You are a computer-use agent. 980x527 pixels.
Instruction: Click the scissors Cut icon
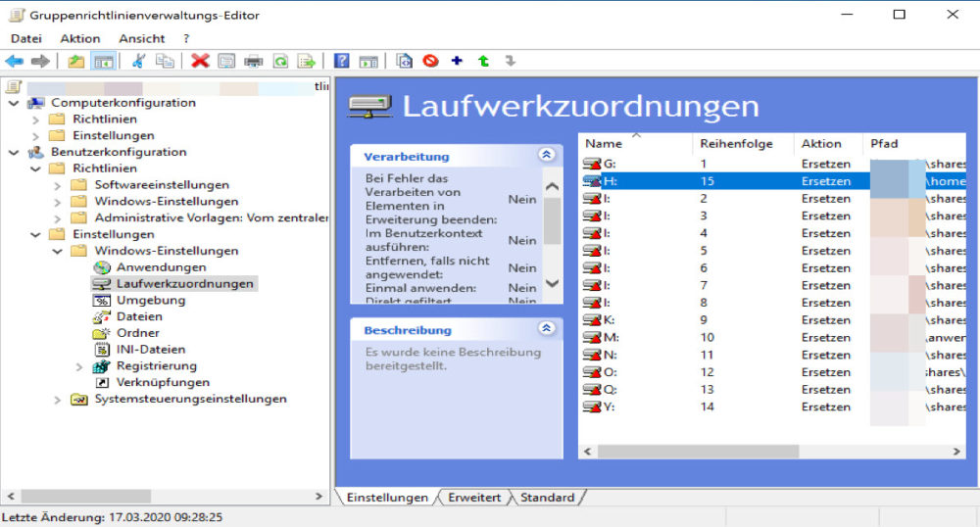coord(138,61)
